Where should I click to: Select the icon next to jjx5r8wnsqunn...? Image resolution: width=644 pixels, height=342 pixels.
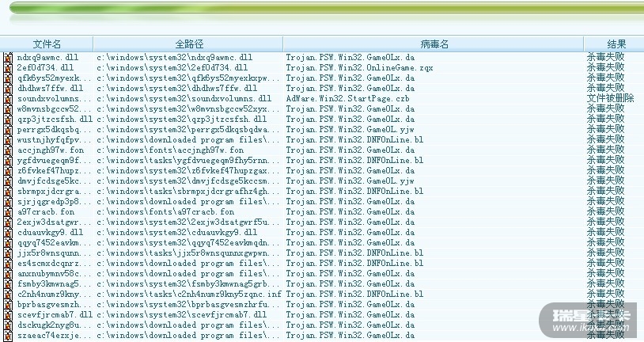(x=8, y=253)
